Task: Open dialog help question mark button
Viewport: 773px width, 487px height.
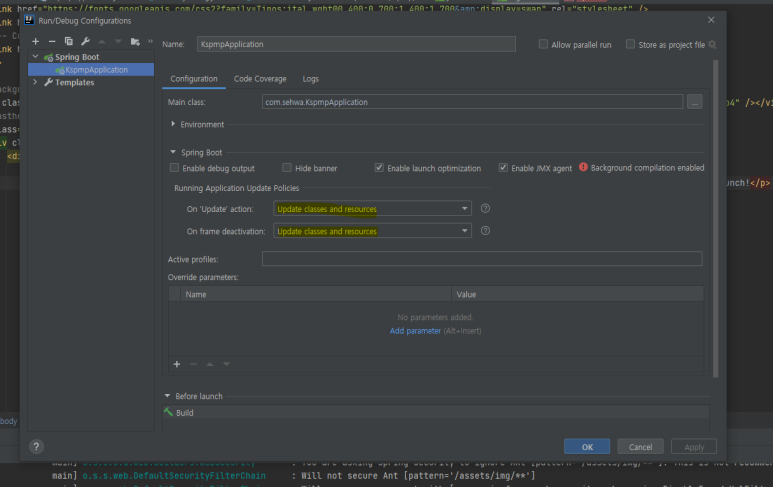Action: pyautogui.click(x=36, y=447)
